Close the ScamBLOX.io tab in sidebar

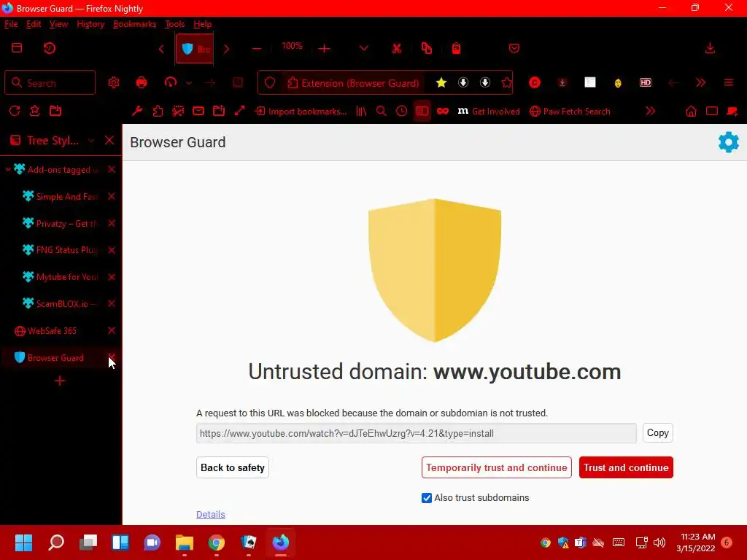pos(112,303)
